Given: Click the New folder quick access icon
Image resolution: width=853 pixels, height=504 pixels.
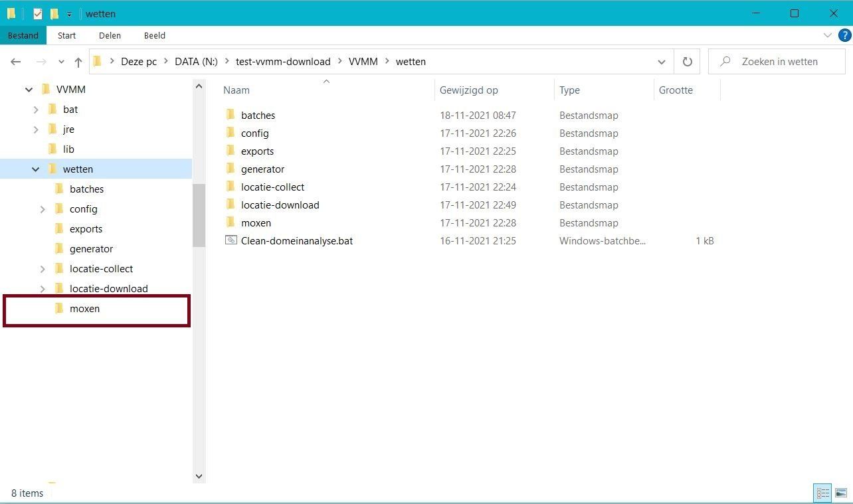Looking at the screenshot, I should click(54, 13).
